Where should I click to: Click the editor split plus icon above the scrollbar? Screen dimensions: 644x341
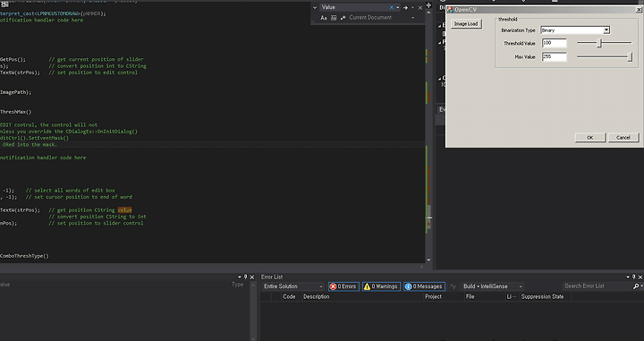(x=428, y=5)
